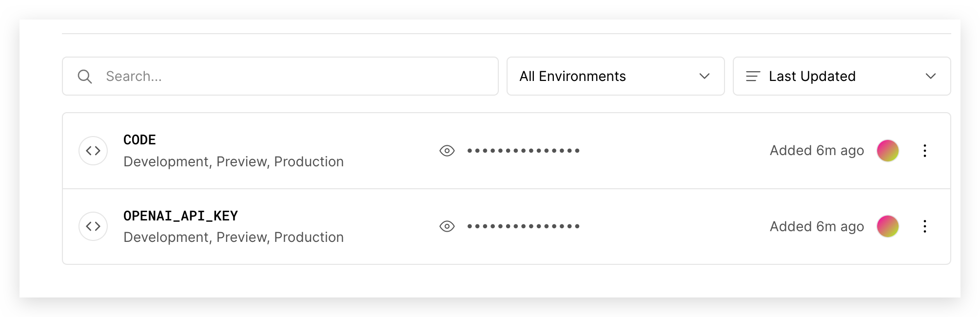Click the user avatar in the OPENAI_API_KEY row
This screenshot has width=980, height=317.
pos(888,226)
